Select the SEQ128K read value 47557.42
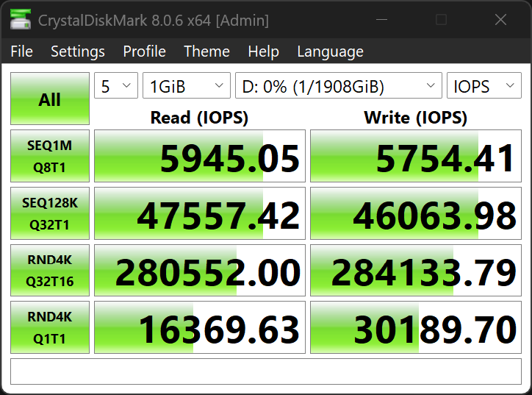This screenshot has width=532, height=395. click(200, 213)
